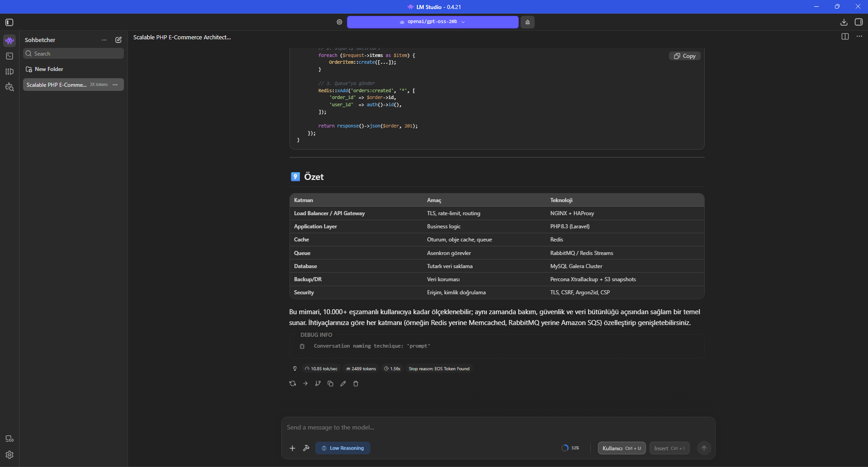Click the 32% context usage indicator
This screenshot has height=467, width=868.
pos(570,448)
